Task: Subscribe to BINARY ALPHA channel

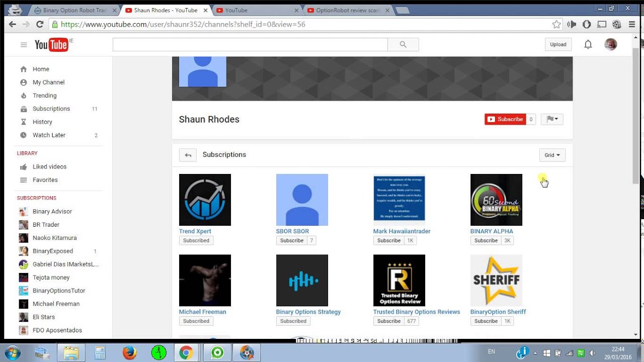Action: pos(486,240)
